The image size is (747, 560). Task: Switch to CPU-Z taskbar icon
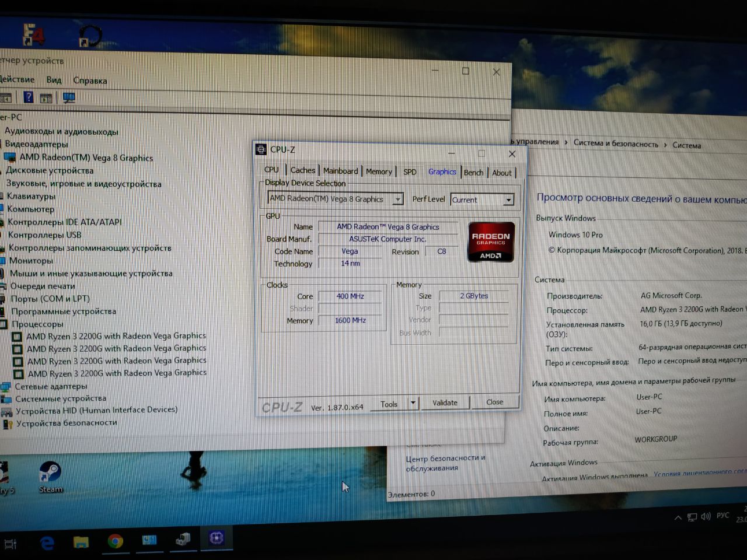click(x=217, y=538)
